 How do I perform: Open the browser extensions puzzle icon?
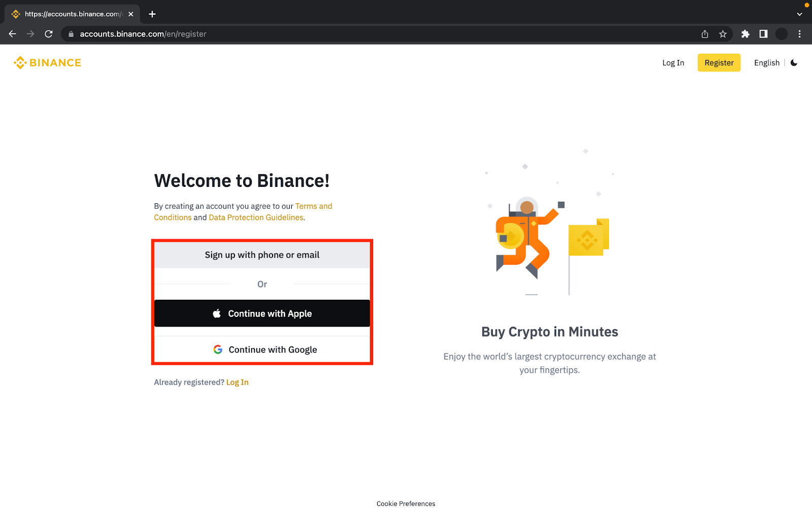[745, 34]
